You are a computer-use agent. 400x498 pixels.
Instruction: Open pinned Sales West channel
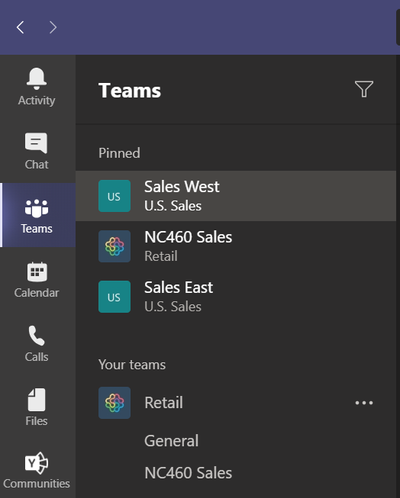(236, 196)
